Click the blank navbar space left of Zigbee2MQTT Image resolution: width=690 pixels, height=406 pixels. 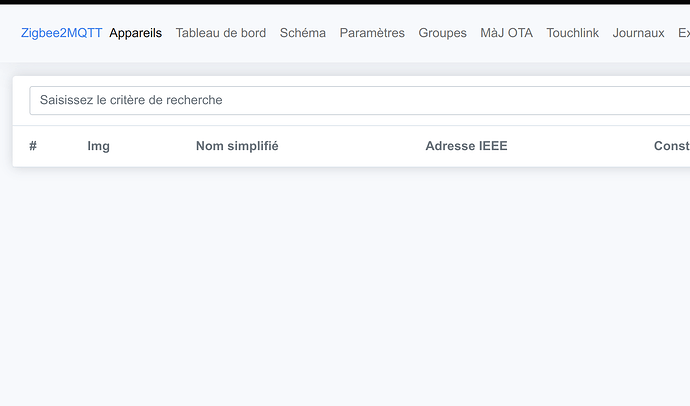[9, 33]
